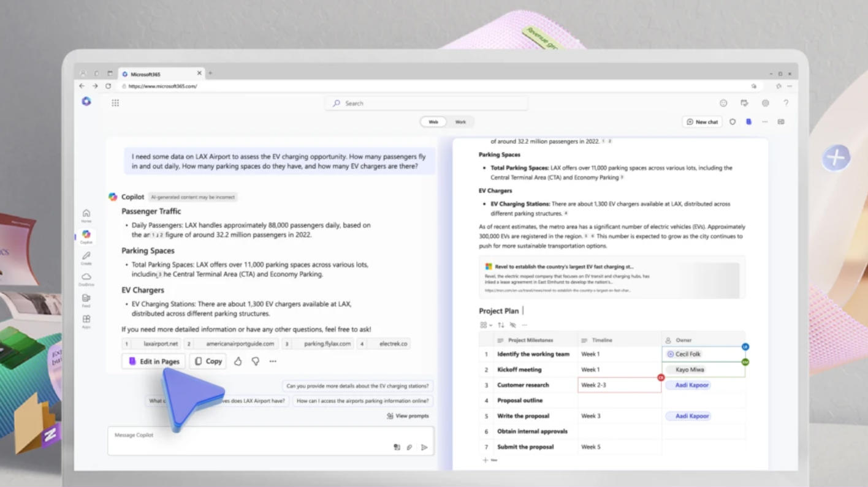Add a New row to Project Plan
868x487 pixels.
[x=490, y=460]
